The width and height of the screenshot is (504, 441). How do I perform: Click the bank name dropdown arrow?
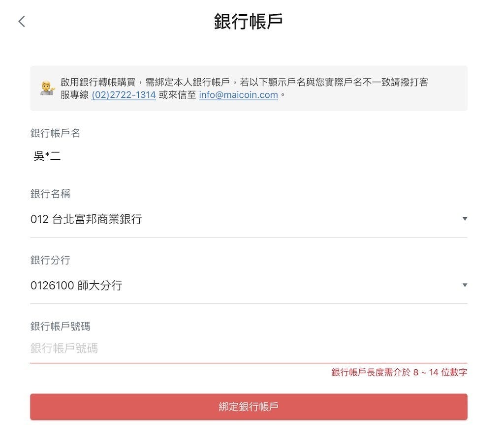click(x=465, y=219)
